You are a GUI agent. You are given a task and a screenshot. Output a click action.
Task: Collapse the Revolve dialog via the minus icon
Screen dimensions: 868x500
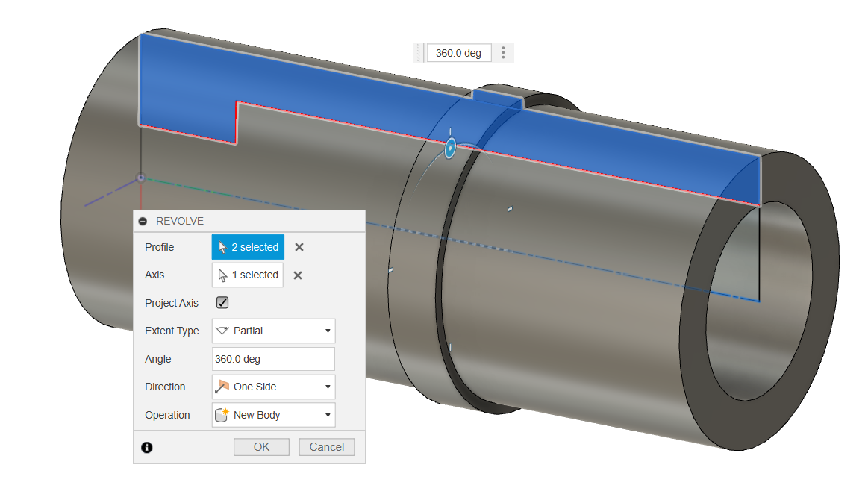(x=142, y=220)
